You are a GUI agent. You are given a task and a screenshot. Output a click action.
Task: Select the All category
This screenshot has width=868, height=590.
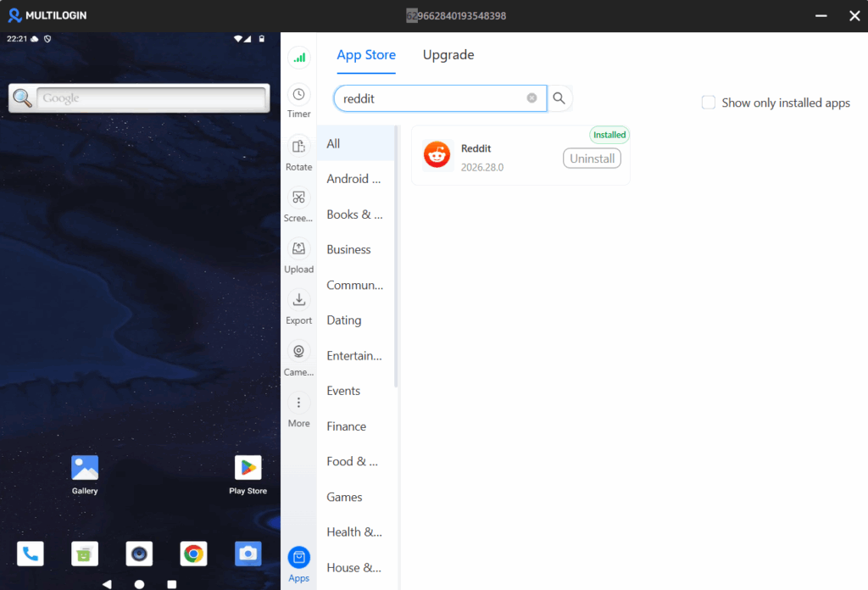(x=355, y=143)
